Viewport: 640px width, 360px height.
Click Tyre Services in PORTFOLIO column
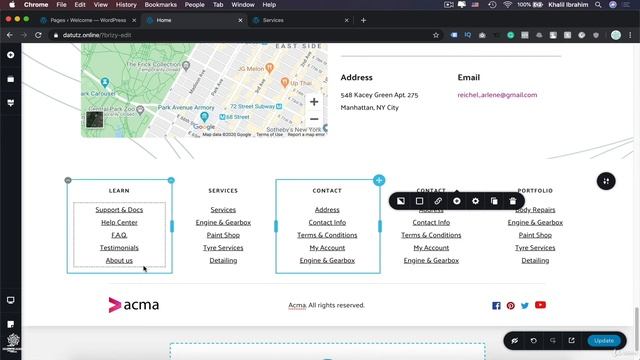coord(535,247)
